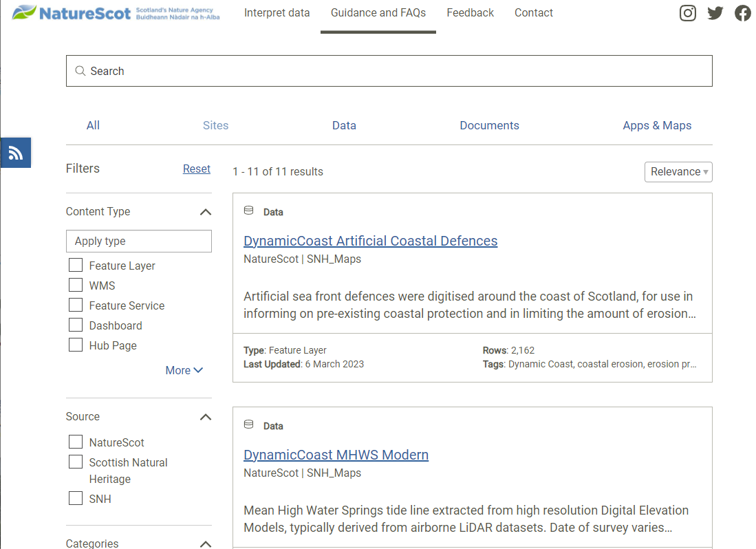Click 'Rows: 2,162' text

508,350
